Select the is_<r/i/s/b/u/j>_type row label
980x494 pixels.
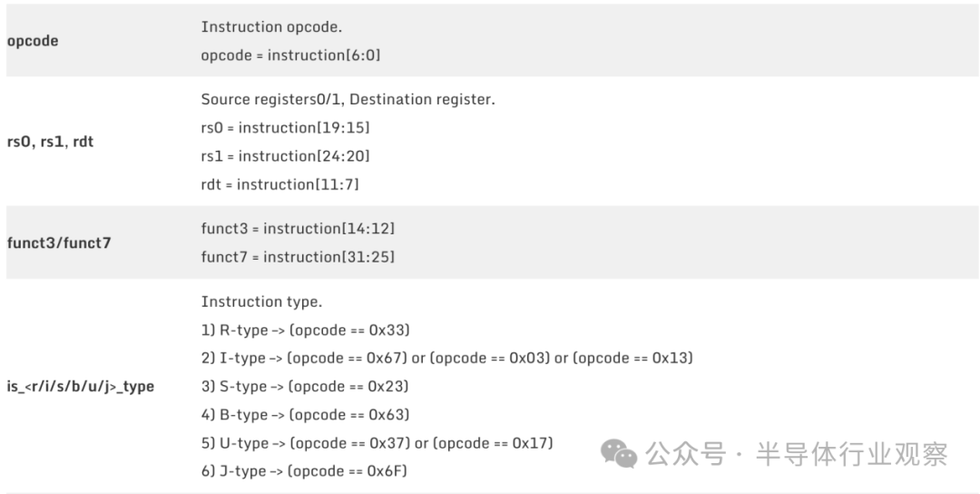81,387
